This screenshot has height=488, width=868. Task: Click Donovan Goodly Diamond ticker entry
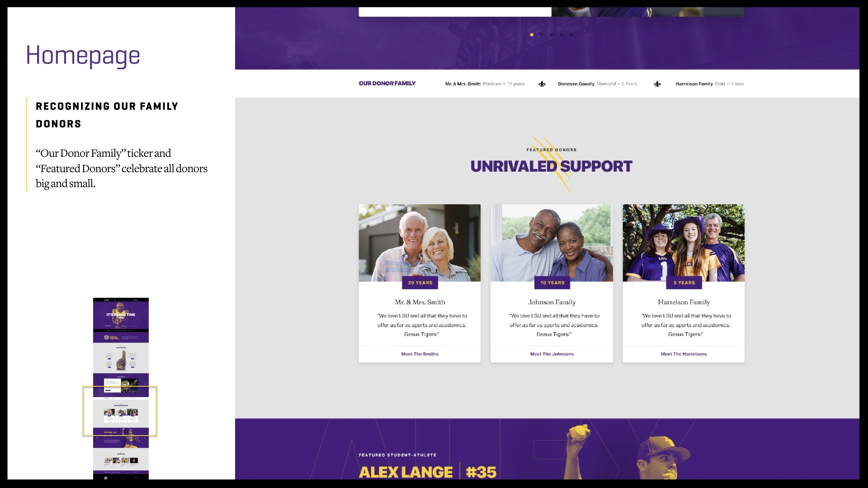coord(597,84)
